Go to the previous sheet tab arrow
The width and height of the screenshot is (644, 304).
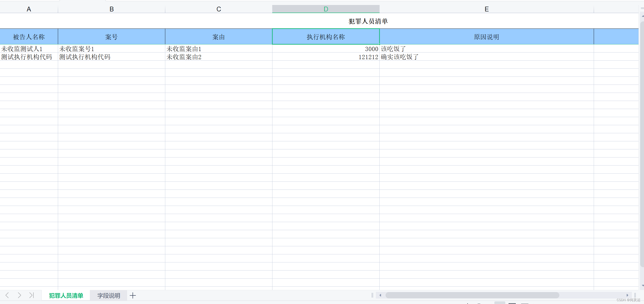(x=7, y=295)
